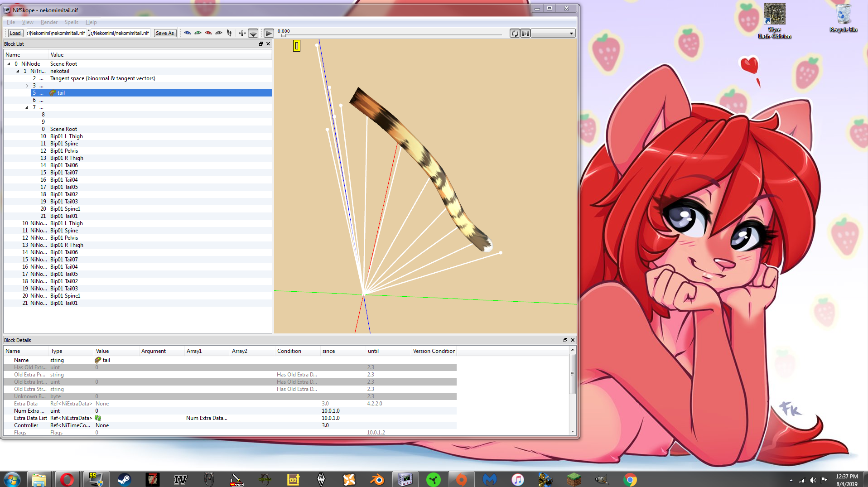This screenshot has width=868, height=487.
Task: Click the Name column header in Block List
Action: coord(26,55)
